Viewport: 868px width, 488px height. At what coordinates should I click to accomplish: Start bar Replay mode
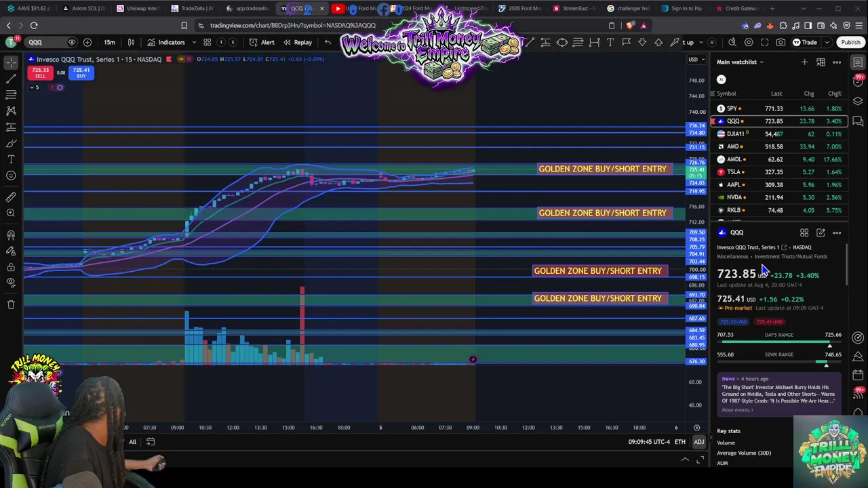pos(298,42)
